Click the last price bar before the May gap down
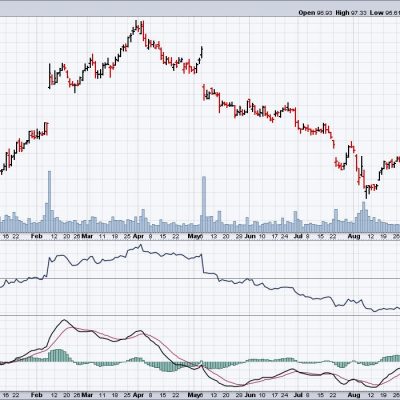This screenshot has width=400, height=400. (x=202, y=52)
